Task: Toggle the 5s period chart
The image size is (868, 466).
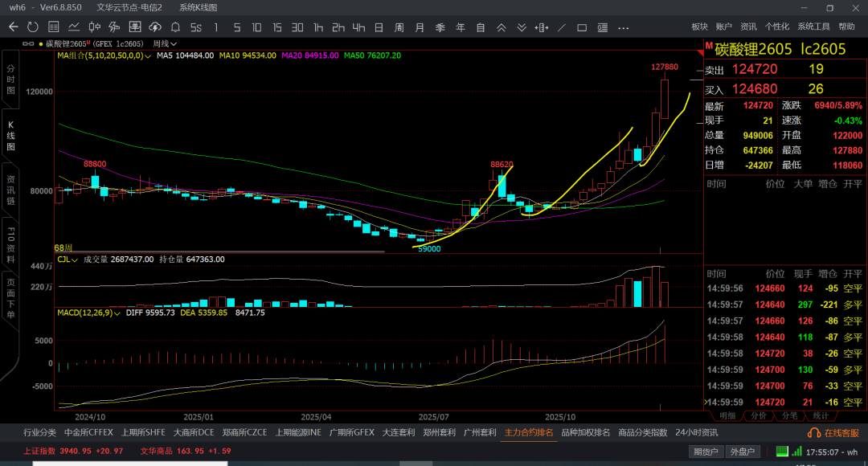Action: [195, 27]
